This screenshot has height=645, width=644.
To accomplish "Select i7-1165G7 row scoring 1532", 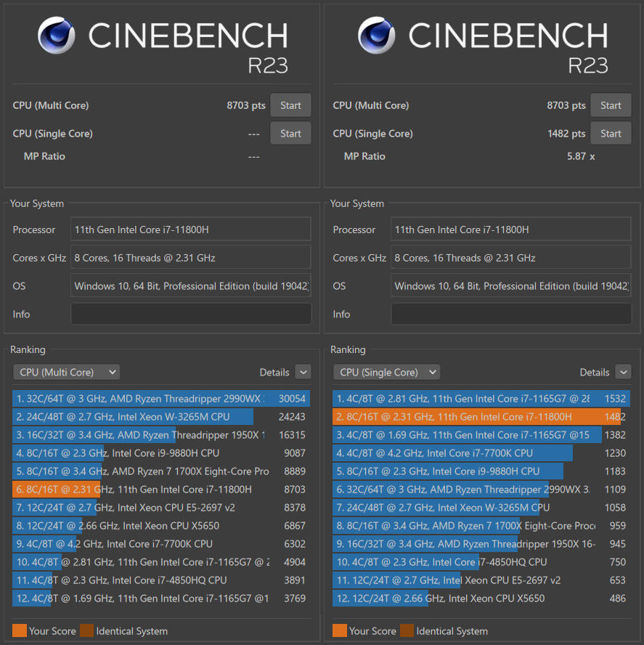I will tap(481, 399).
